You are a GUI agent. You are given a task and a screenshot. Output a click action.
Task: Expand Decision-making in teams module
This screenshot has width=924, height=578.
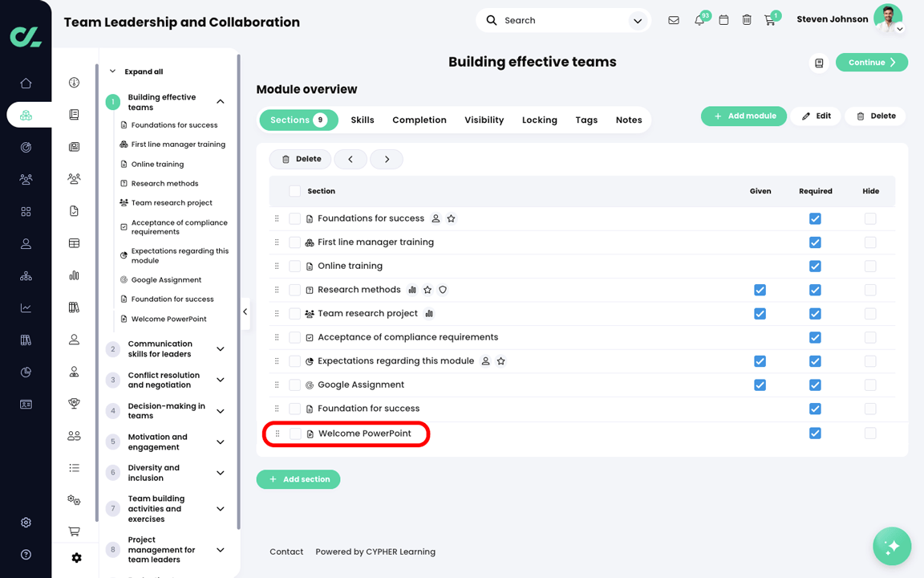coord(221,411)
